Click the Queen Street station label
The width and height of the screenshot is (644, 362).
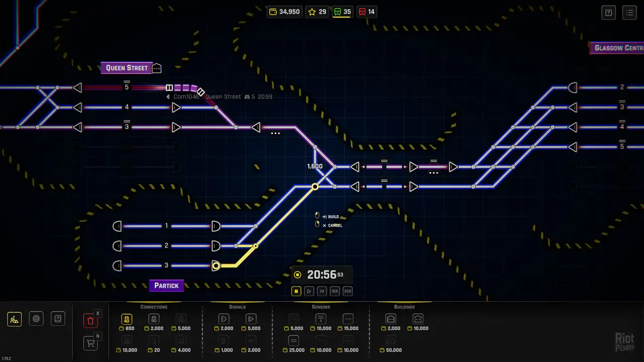127,68
